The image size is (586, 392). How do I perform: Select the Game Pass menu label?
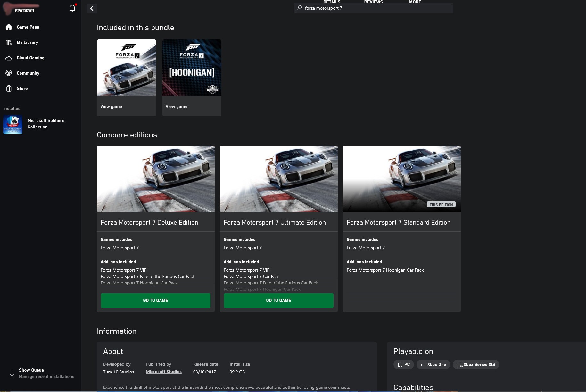pos(28,27)
